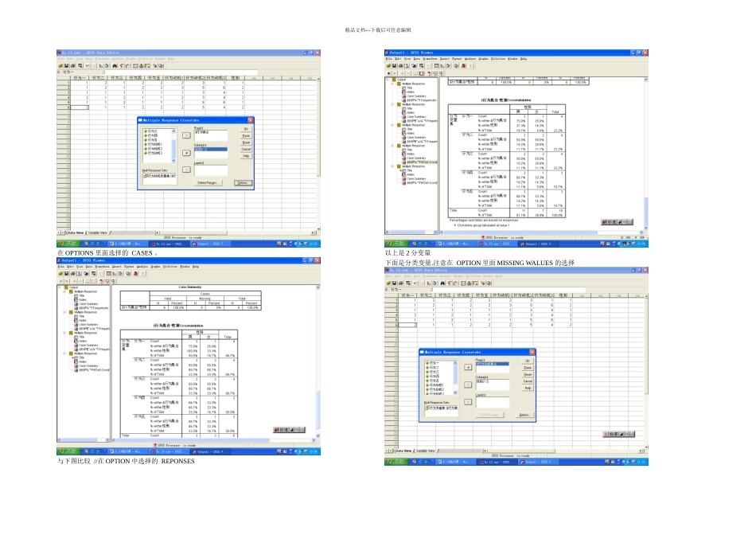Click Options button in bottom-right Crosstabs dialog
Image resolution: width=756 pixels, height=535 pixels.
[x=524, y=415]
